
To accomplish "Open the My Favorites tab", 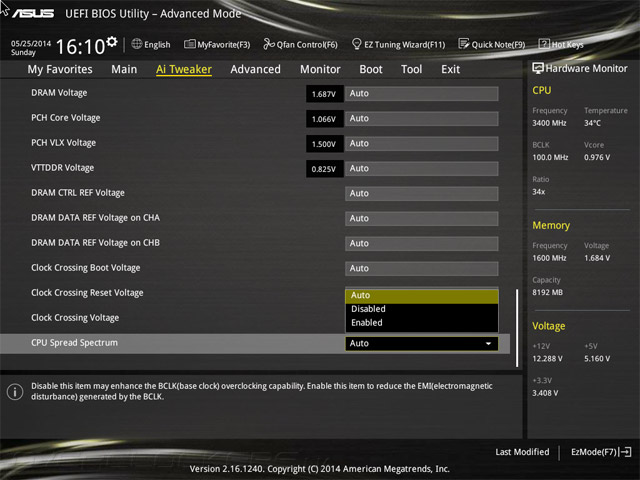I will 60,69.
